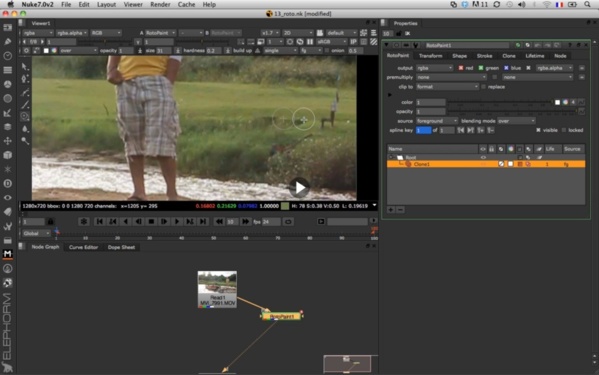The width and height of the screenshot is (599, 375).
Task: Open the sRGB colorspace dropdown
Action: 333,42
